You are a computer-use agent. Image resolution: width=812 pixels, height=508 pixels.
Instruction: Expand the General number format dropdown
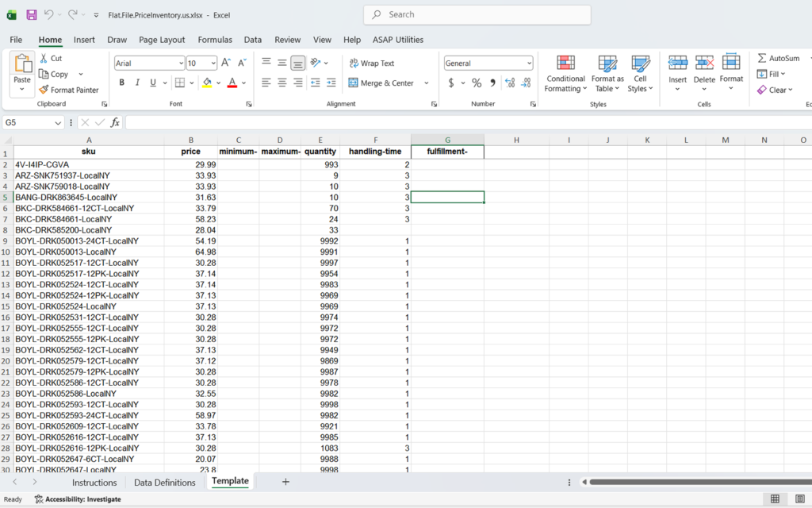[x=529, y=63]
